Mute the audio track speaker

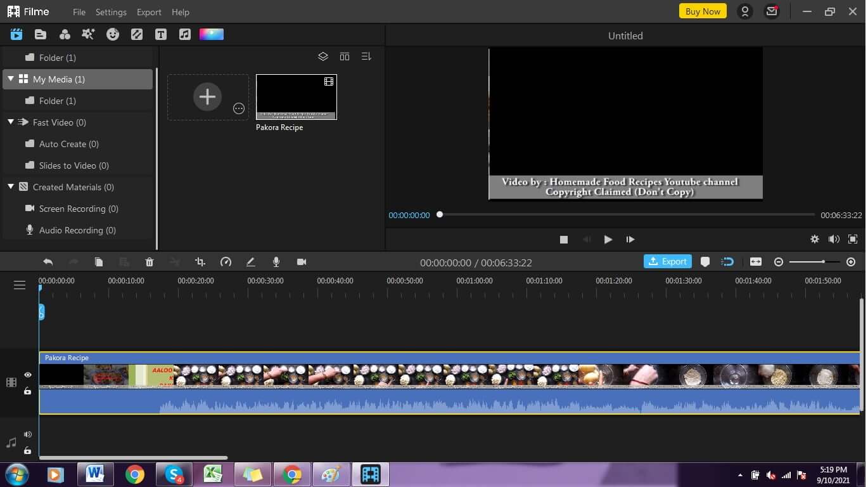point(28,434)
